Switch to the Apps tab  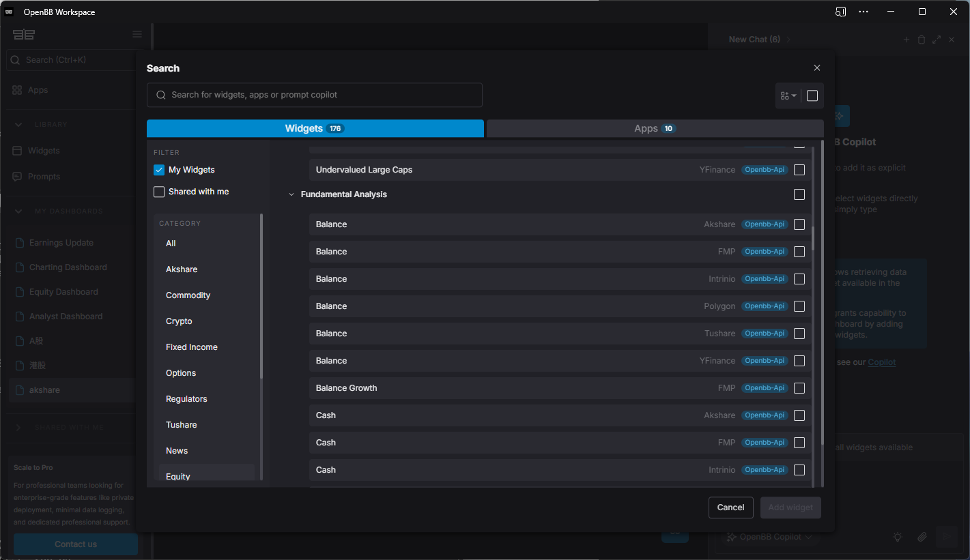tap(655, 128)
